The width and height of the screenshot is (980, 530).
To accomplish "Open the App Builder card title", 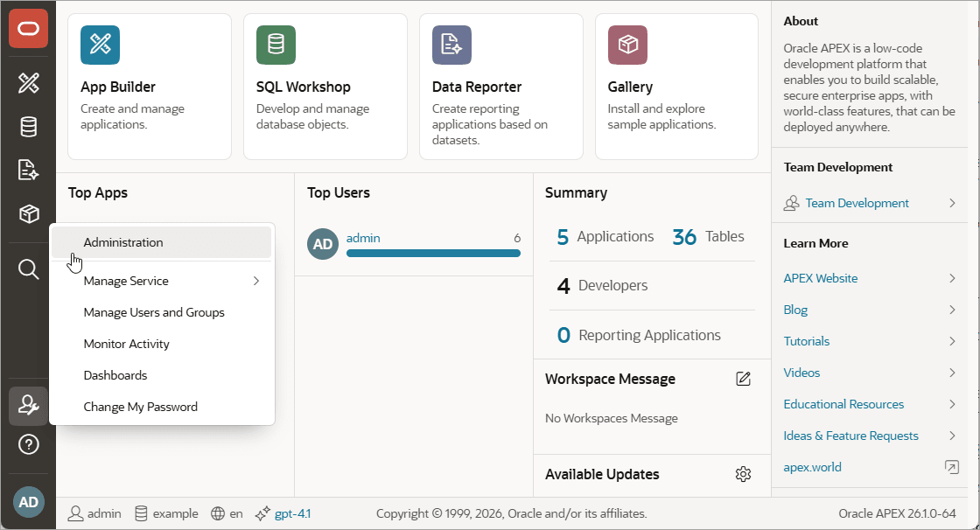I will click(118, 87).
